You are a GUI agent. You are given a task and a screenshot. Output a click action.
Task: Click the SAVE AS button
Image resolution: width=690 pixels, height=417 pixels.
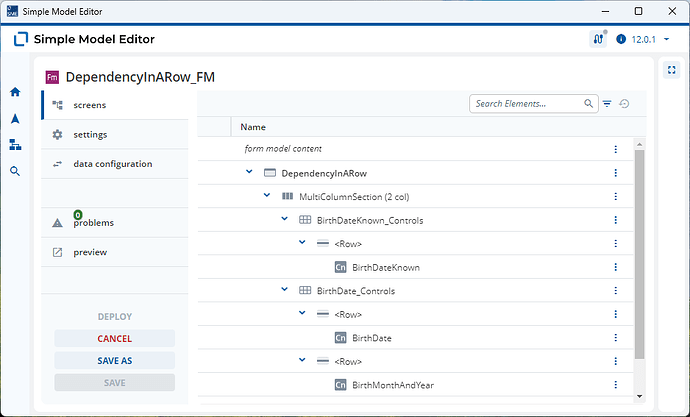tap(115, 360)
